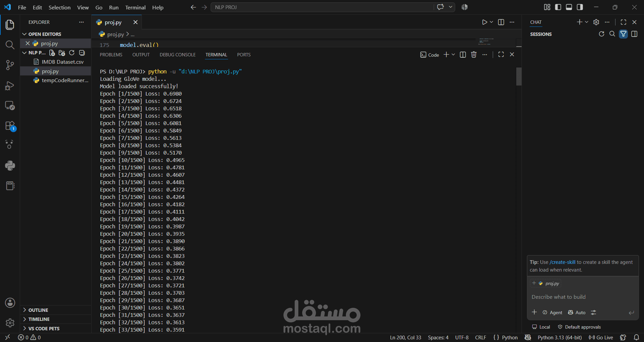Image resolution: width=644 pixels, height=342 pixels.
Task: Click the NLP PROJ command center search
Action: coord(322,7)
